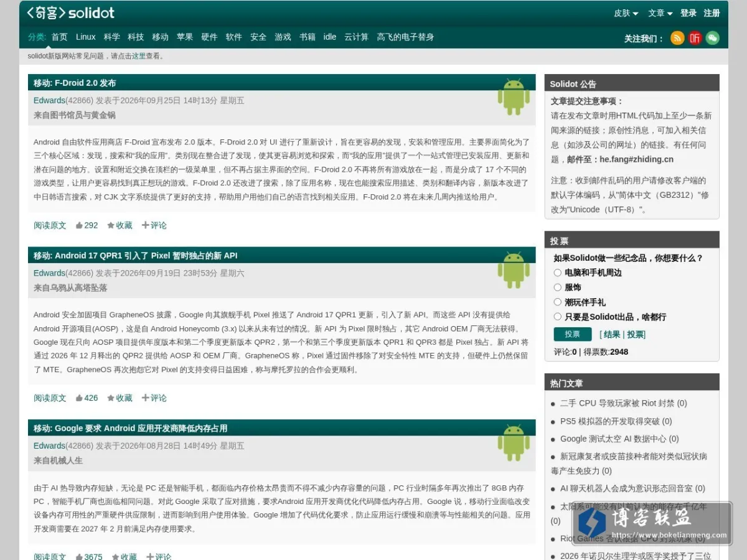Open the idle category
This screenshot has height=560, width=747.
(x=330, y=37)
